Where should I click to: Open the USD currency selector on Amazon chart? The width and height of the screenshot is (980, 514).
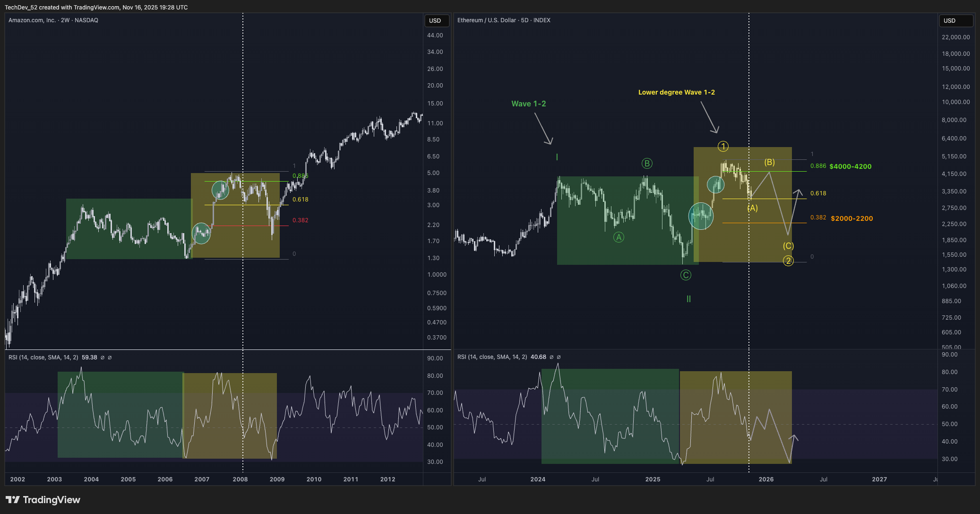[436, 21]
